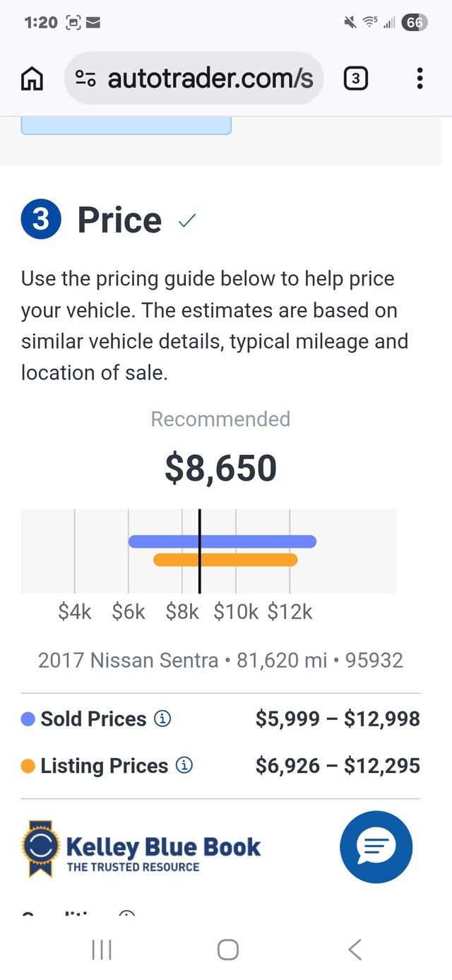Open the site settings icon in address bar
The image size is (452, 980).
85,79
